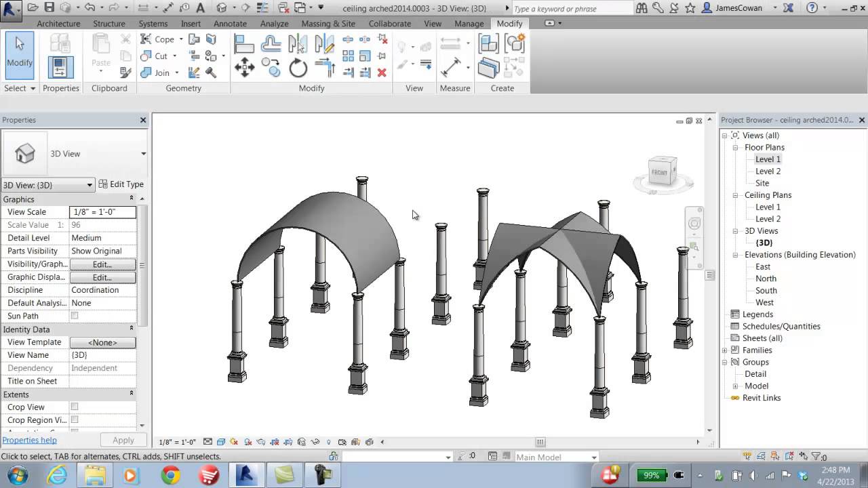Screen dimensions: 868x488
Task: Switch to the Structure ribbon tab
Action: tap(108, 23)
